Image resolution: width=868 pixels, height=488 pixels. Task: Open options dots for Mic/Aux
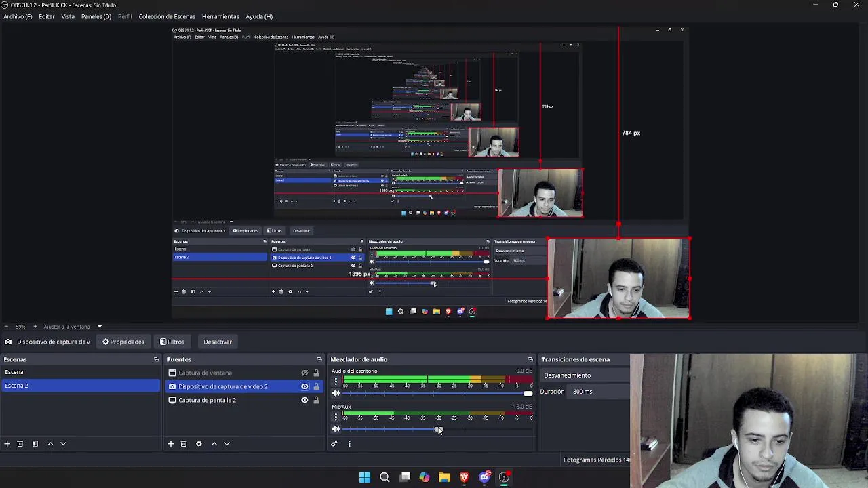pyautogui.click(x=336, y=417)
